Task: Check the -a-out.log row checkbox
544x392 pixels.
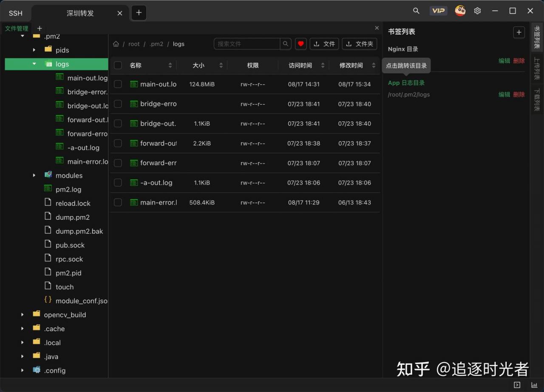Action: click(118, 183)
